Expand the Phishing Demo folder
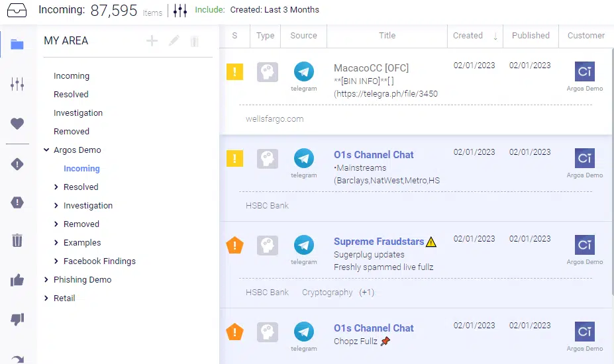 pyautogui.click(x=46, y=280)
